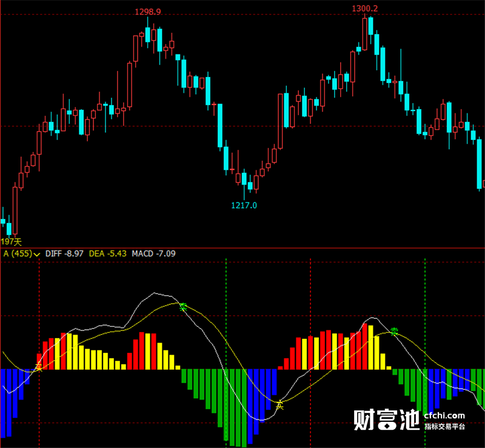Click the green sell marker below the 1298.9 peak

point(184,307)
